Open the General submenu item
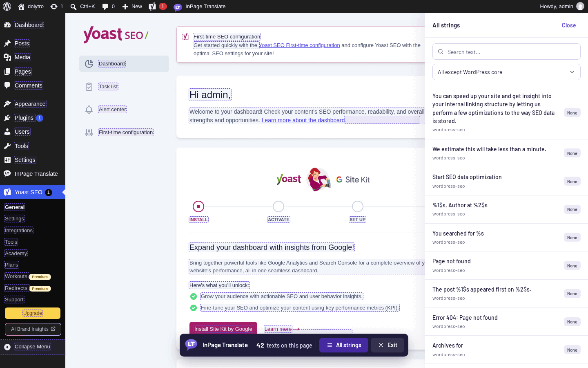Image resolution: width=588 pixels, height=368 pixels. [15, 207]
